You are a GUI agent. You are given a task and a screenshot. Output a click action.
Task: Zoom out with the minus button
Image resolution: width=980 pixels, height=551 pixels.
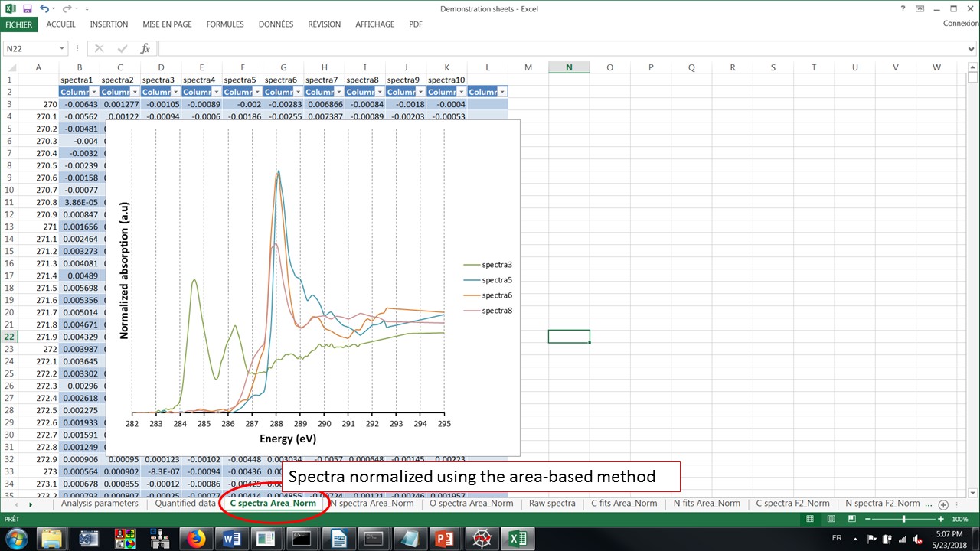867,519
